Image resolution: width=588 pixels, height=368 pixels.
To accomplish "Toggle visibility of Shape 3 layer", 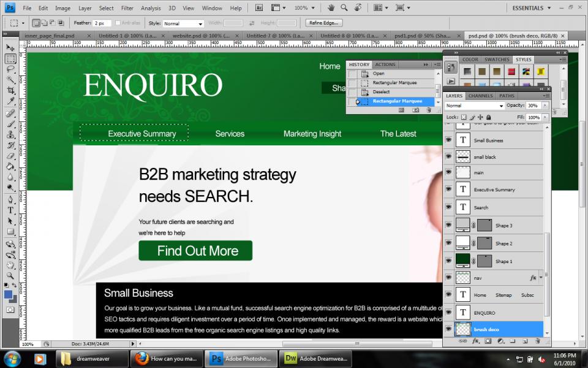I will pyautogui.click(x=448, y=225).
